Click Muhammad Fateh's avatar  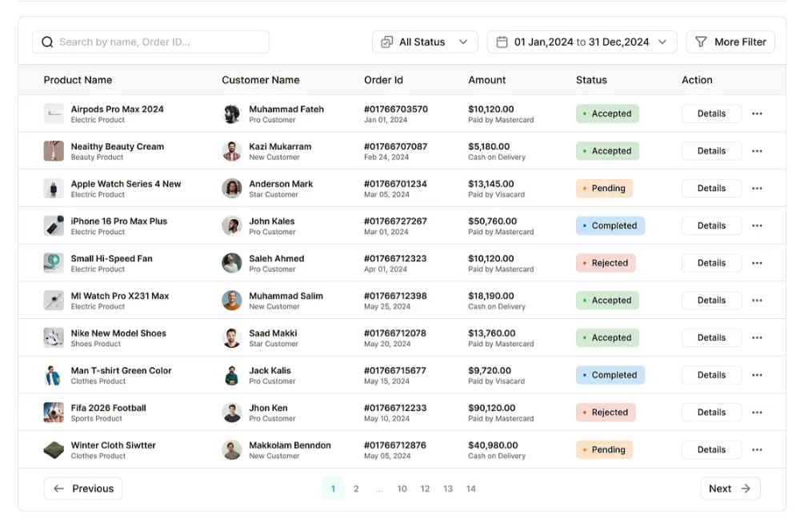coord(231,114)
